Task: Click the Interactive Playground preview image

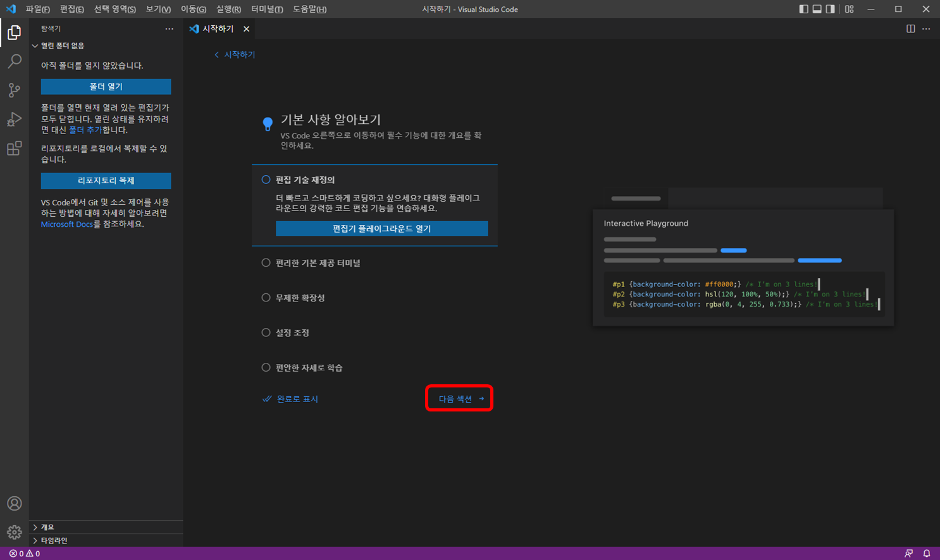Action: (x=743, y=257)
